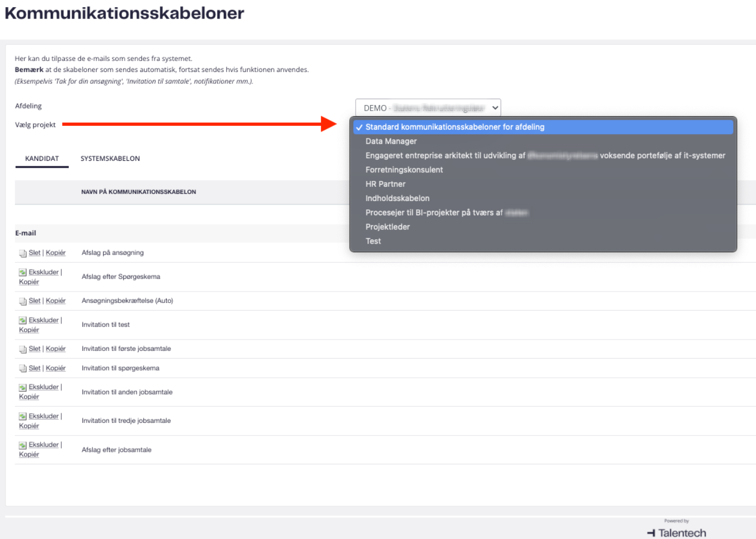Click Kopiér link for Invitation til spørgeskema
This screenshot has width=756, height=539.
click(x=56, y=368)
